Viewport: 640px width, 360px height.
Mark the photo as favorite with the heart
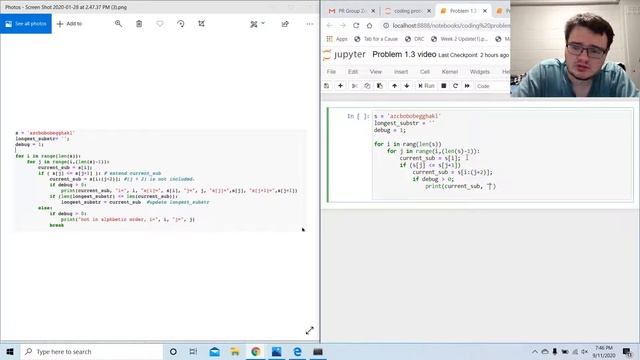point(160,24)
